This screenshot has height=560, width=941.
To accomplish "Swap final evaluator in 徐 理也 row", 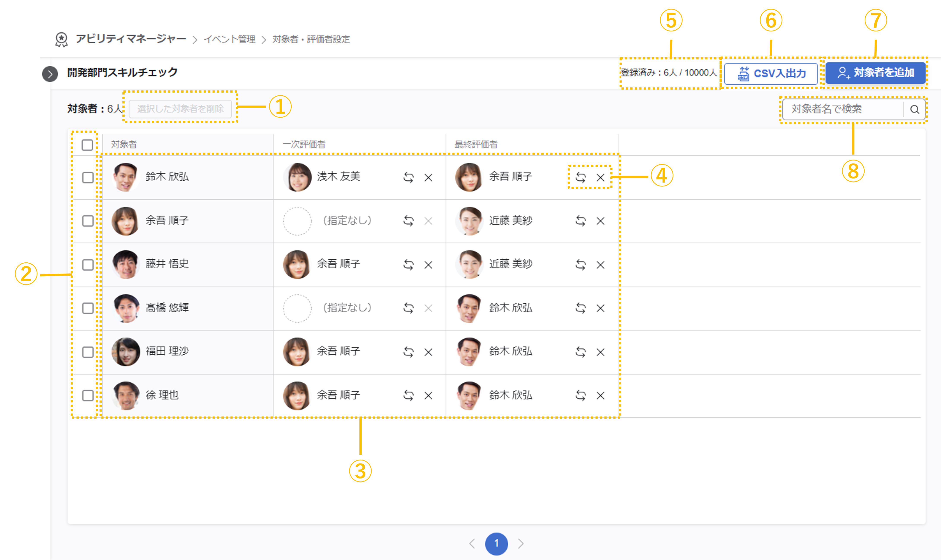I will pyautogui.click(x=580, y=396).
